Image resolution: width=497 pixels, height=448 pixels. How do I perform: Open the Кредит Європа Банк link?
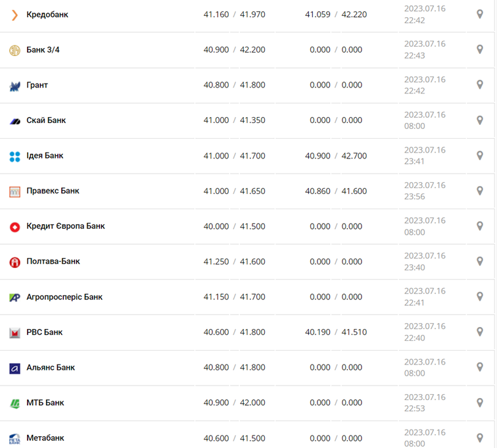click(66, 226)
